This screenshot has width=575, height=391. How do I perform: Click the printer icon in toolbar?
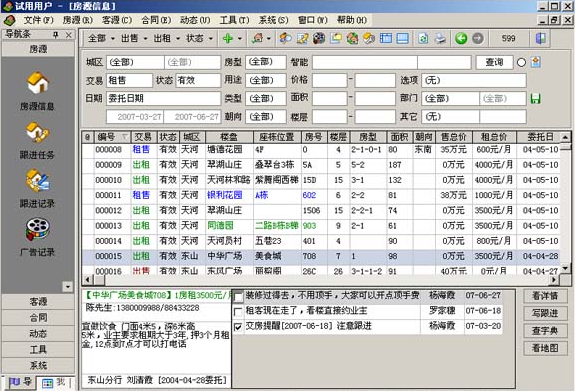click(x=440, y=38)
